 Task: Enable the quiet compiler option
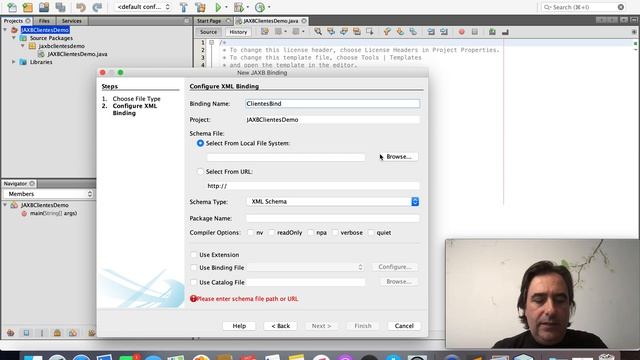[x=371, y=233]
